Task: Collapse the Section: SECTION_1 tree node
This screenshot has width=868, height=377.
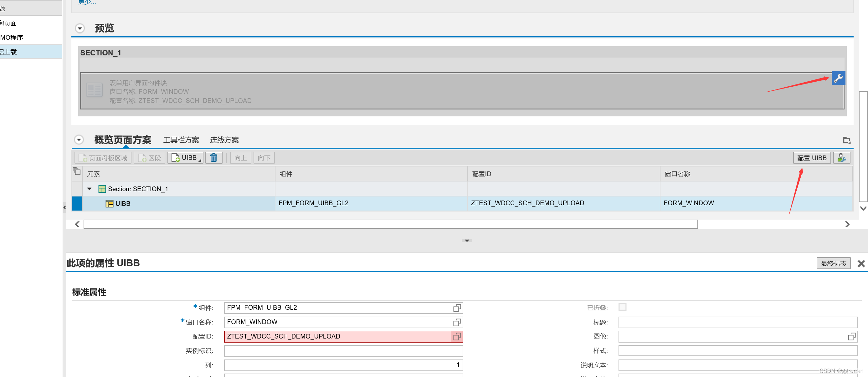Action: click(89, 189)
